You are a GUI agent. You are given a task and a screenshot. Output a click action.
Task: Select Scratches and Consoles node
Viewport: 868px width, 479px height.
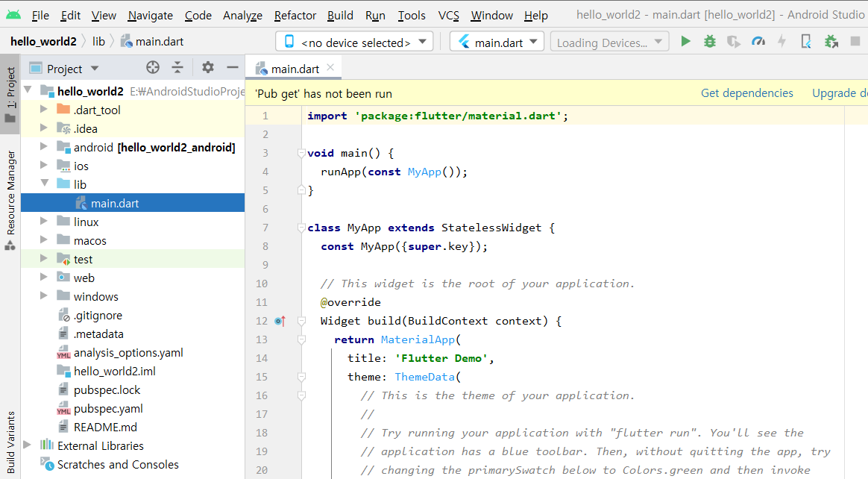[117, 465]
